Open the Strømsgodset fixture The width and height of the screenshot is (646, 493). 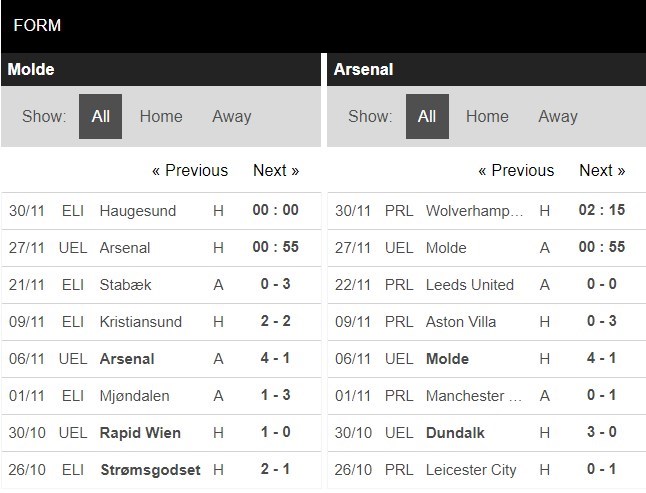pyautogui.click(x=150, y=469)
